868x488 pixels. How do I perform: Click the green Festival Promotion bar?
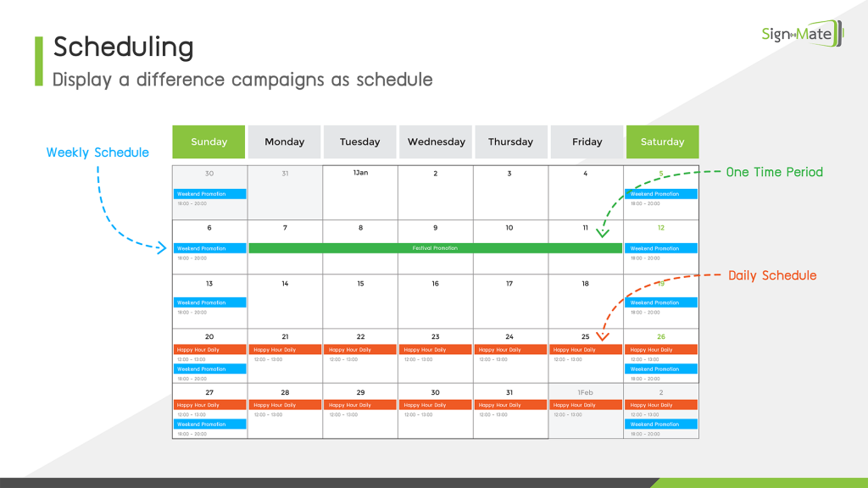435,248
